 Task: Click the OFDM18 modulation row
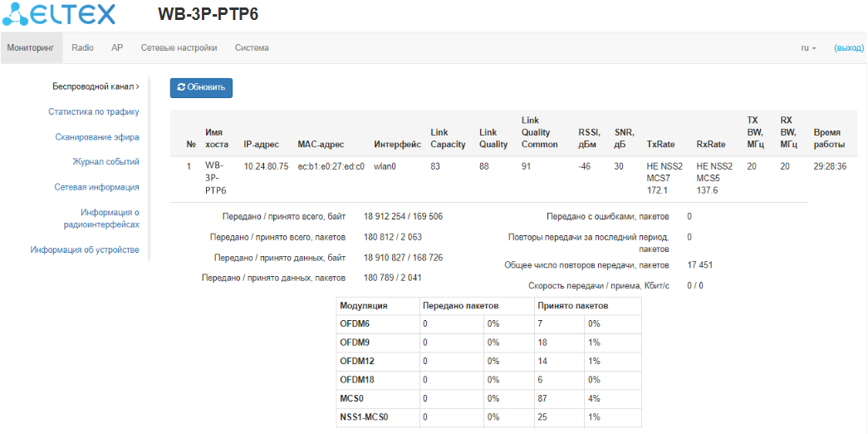tap(488, 379)
